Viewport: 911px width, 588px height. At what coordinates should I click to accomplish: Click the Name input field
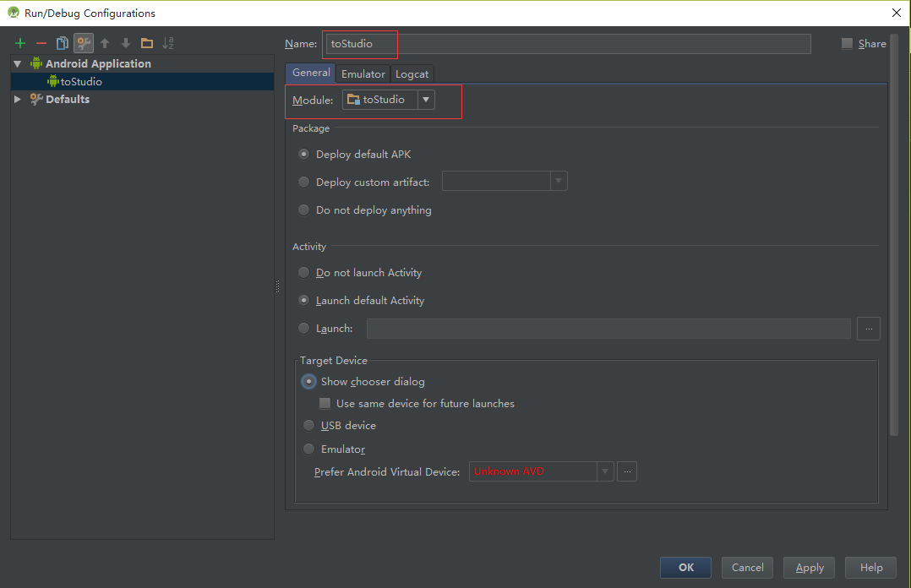coord(568,44)
